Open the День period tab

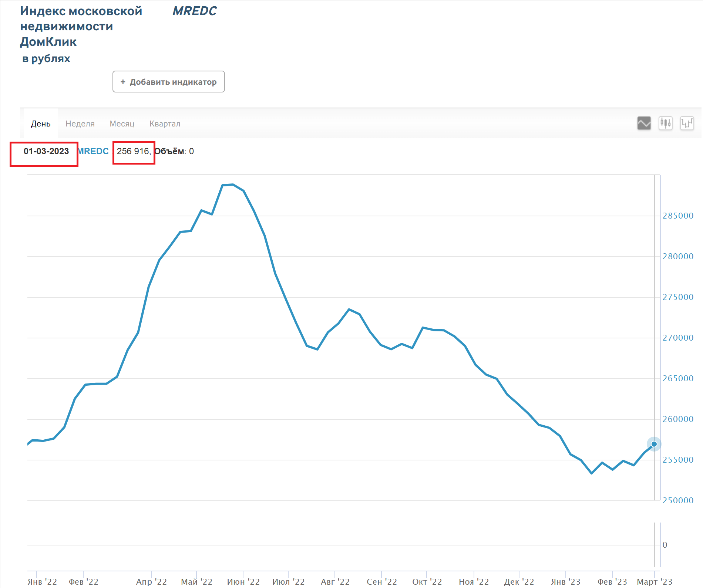pyautogui.click(x=41, y=124)
